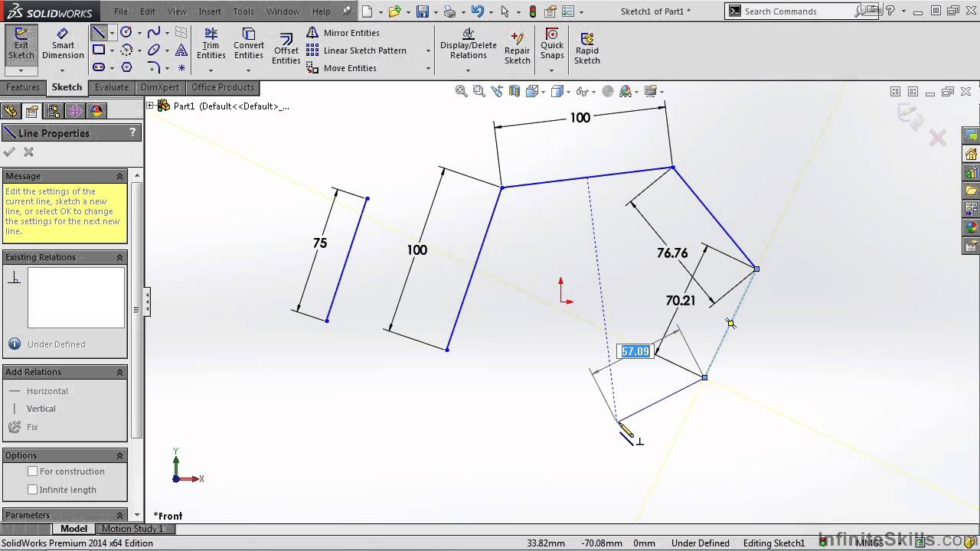Image resolution: width=980 pixels, height=551 pixels.
Task: Switch to the Features tab
Action: [x=23, y=87]
